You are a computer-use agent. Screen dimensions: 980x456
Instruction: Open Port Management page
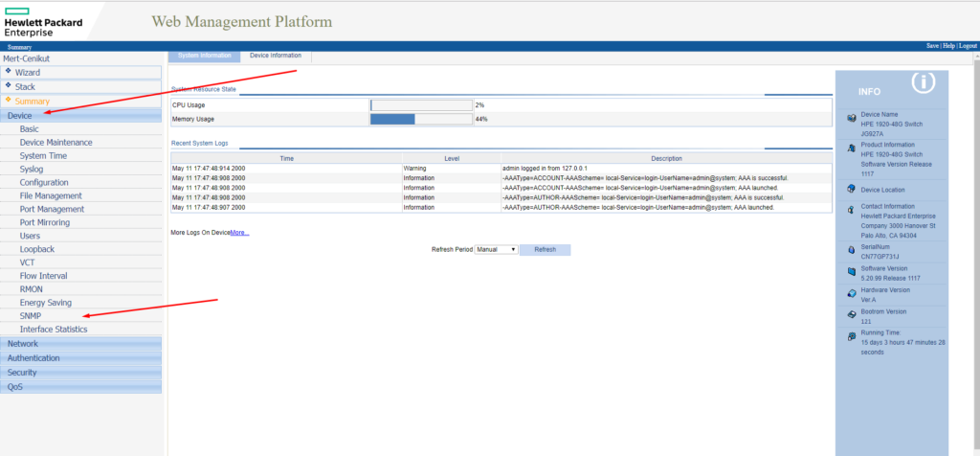pos(52,209)
